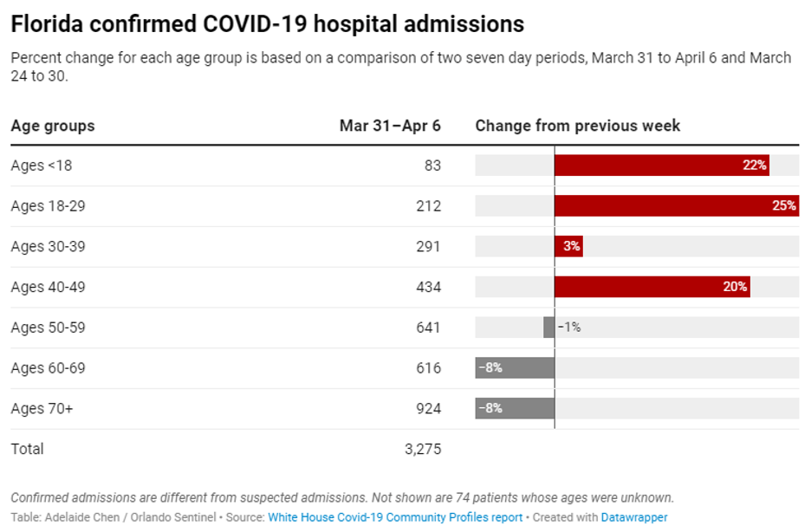The height and width of the screenshot is (532, 811).
Task: Click the gray -8% bar for Ages 70+
Action: point(515,408)
